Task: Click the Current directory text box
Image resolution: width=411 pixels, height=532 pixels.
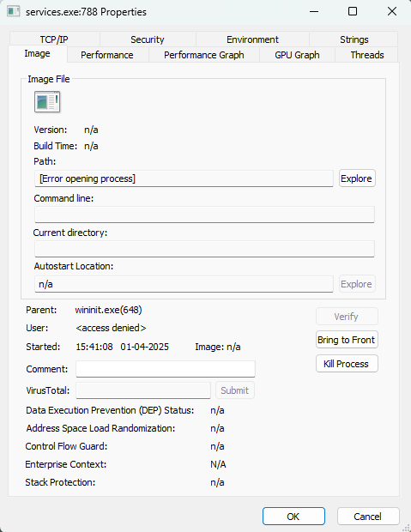Action: pos(204,249)
